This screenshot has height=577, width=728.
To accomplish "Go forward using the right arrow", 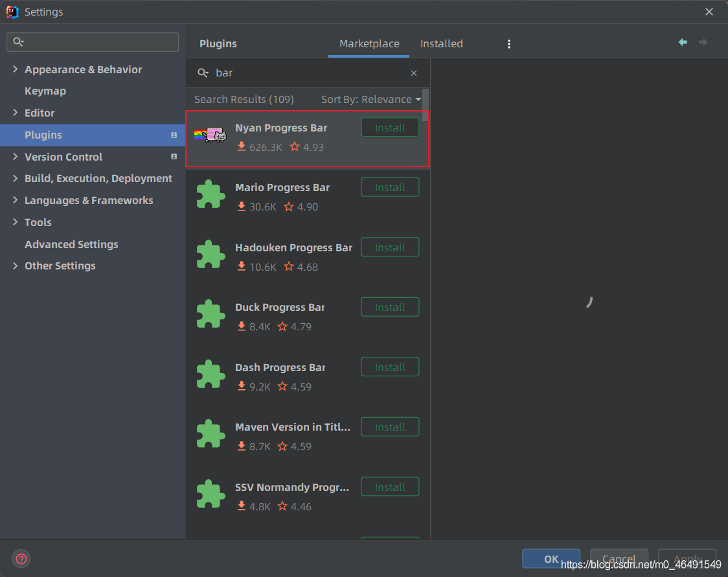I will click(703, 42).
